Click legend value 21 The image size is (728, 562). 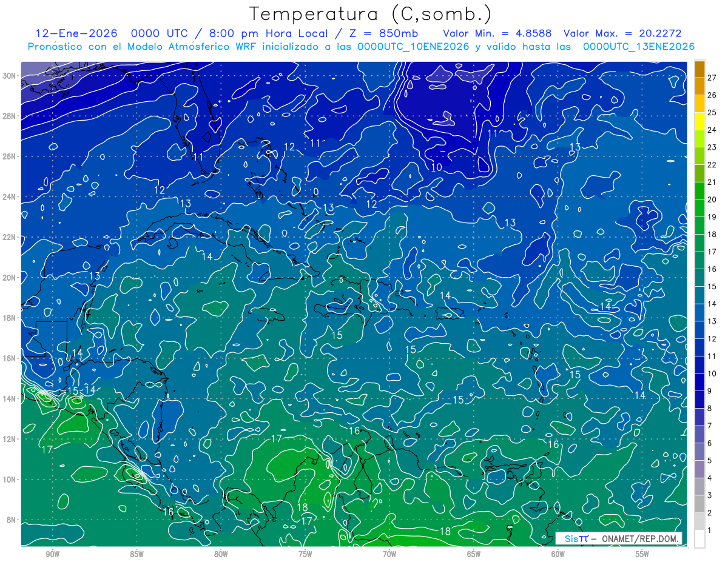(x=712, y=182)
